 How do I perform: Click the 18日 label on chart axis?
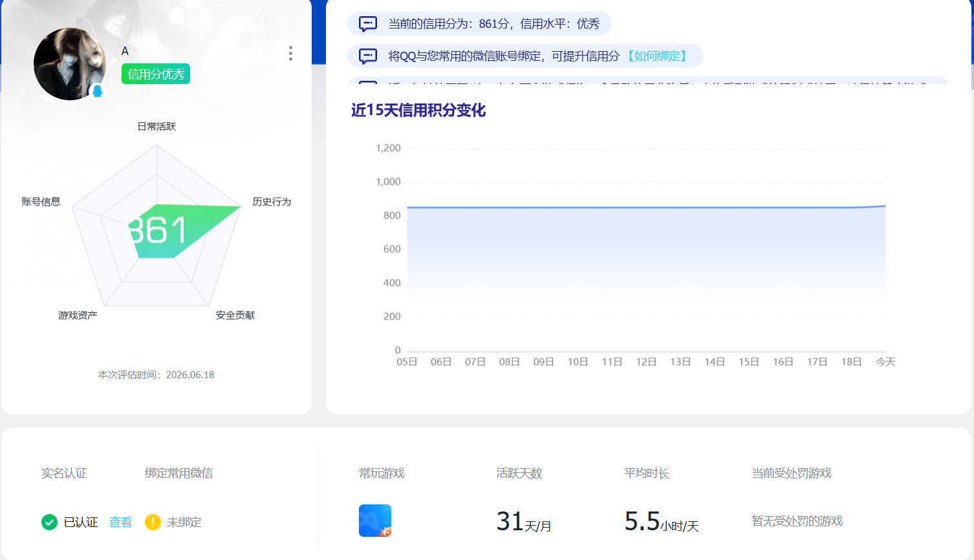(851, 361)
